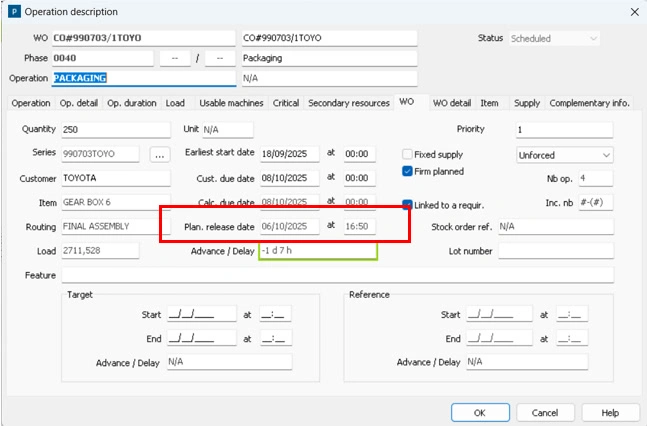
Task: Enable the Fixed supply checkbox
Action: [x=407, y=154]
